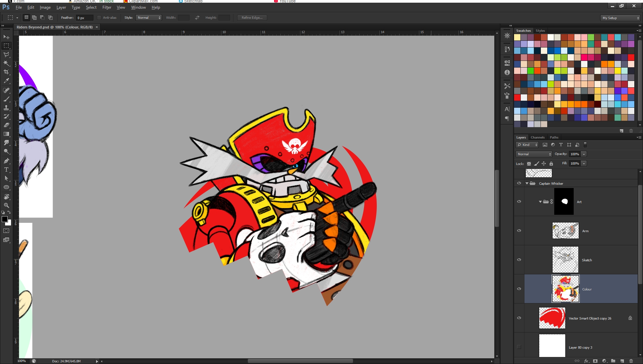The height and width of the screenshot is (364, 643).
Task: Select the Brush tool
Action: coord(6,99)
